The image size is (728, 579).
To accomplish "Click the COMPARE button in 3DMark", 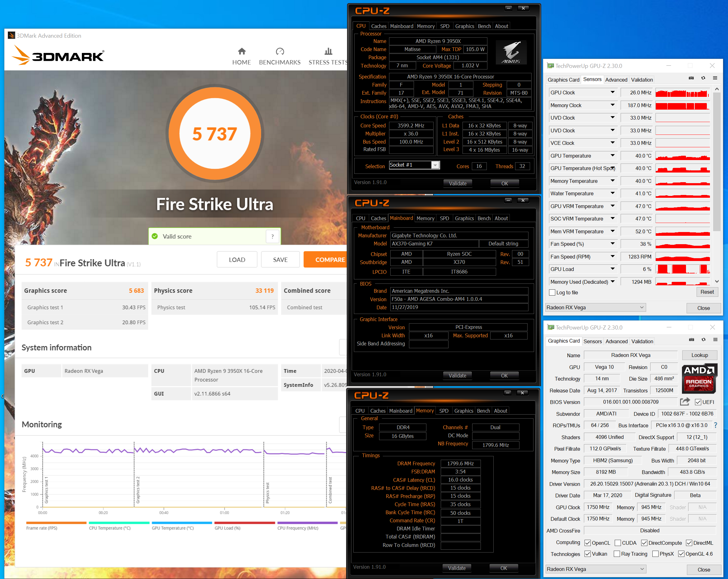I will point(326,259).
